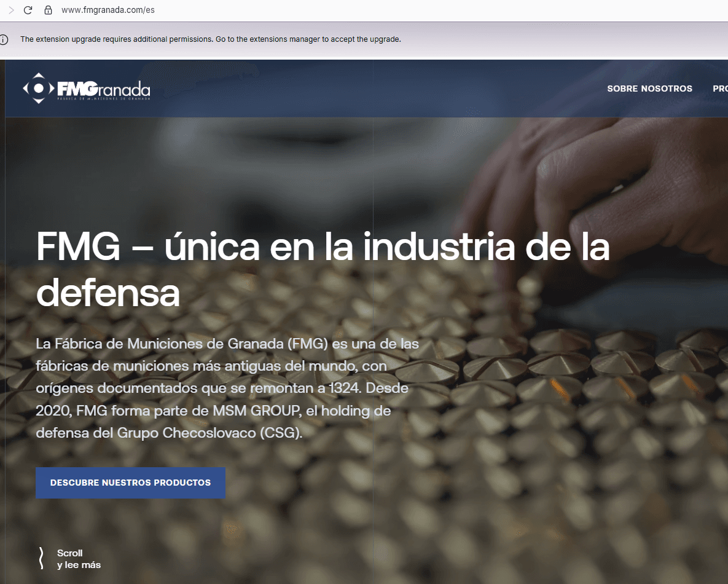Click the empty area of the blue header bar
728x584 pixels.
369,89
